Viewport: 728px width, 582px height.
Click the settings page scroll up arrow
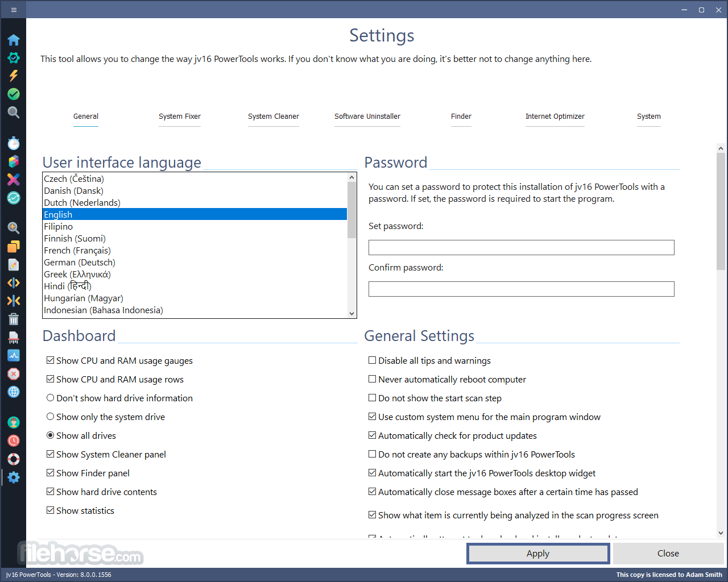(x=721, y=148)
